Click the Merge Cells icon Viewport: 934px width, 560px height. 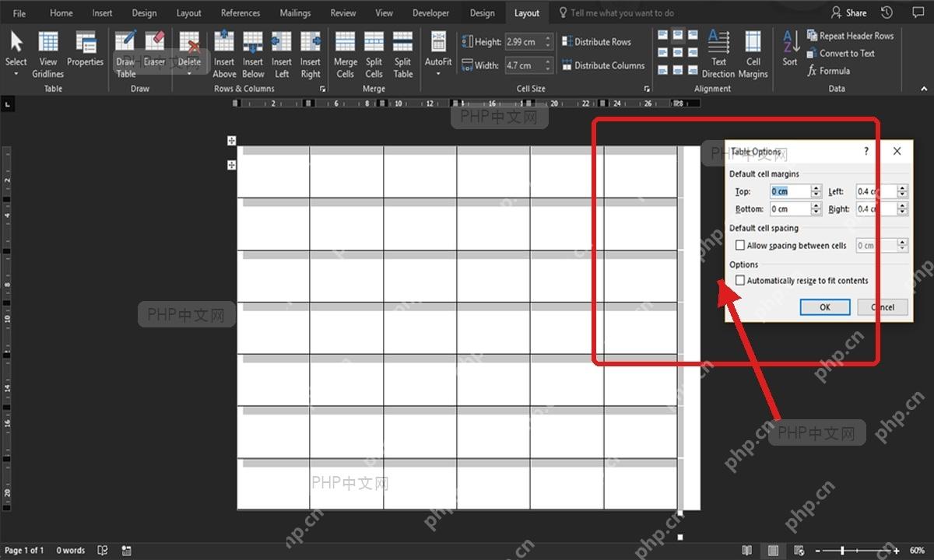[346, 42]
